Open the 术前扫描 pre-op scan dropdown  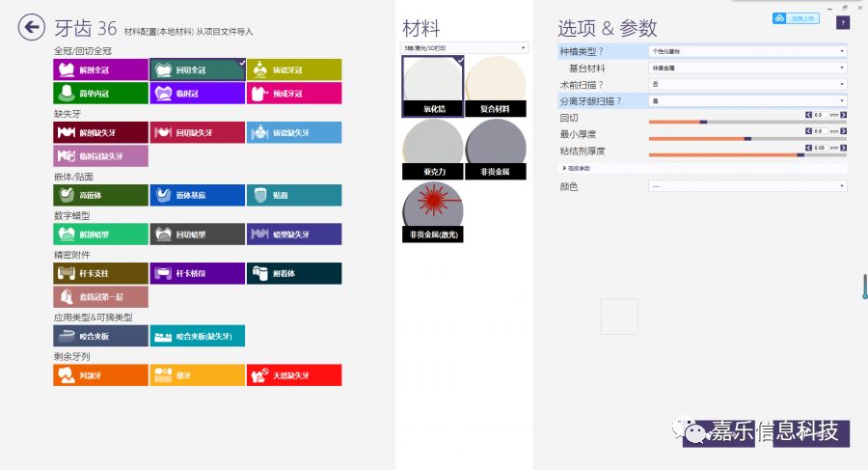[x=747, y=84]
